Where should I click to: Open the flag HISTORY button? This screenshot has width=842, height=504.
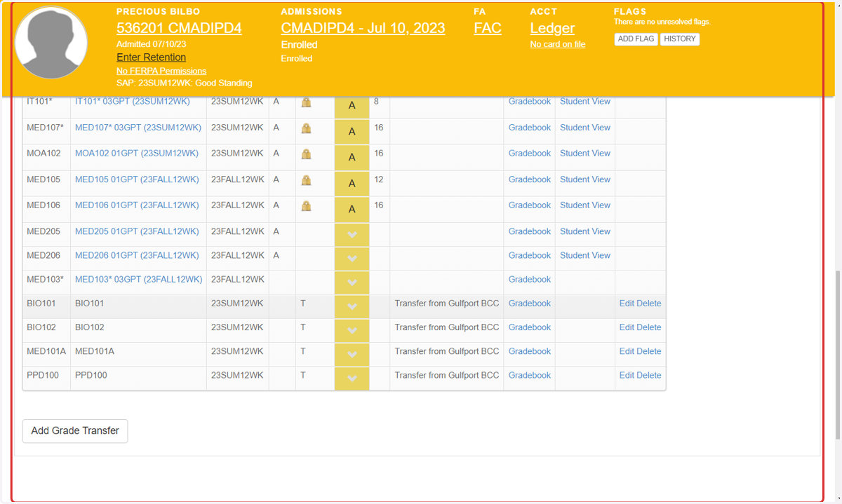679,39
